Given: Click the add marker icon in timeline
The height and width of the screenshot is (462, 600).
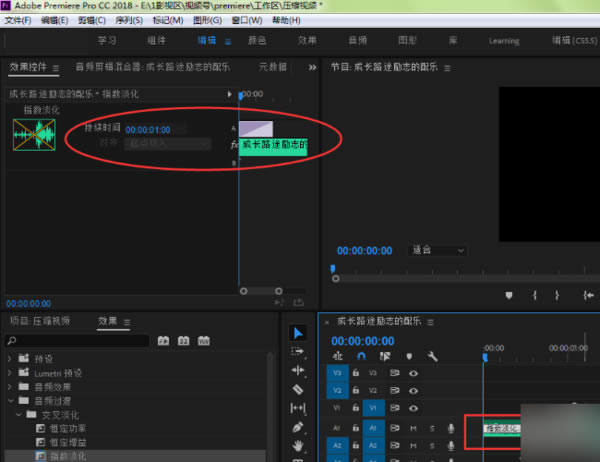Looking at the screenshot, I should point(409,356).
